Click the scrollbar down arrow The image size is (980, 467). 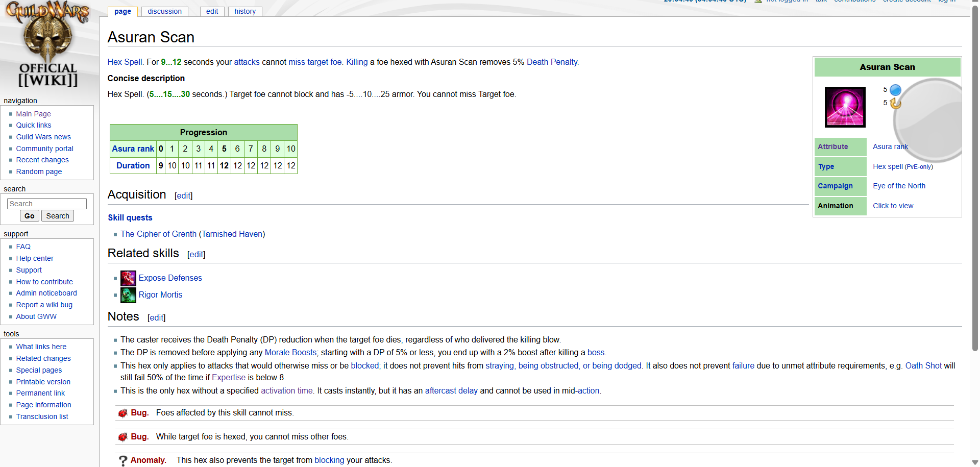[x=975, y=462]
